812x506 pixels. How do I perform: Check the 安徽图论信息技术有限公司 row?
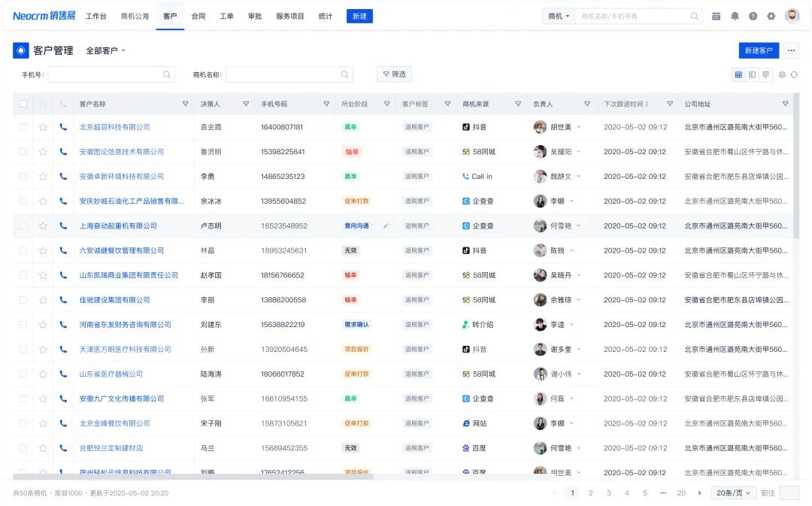tap(23, 152)
